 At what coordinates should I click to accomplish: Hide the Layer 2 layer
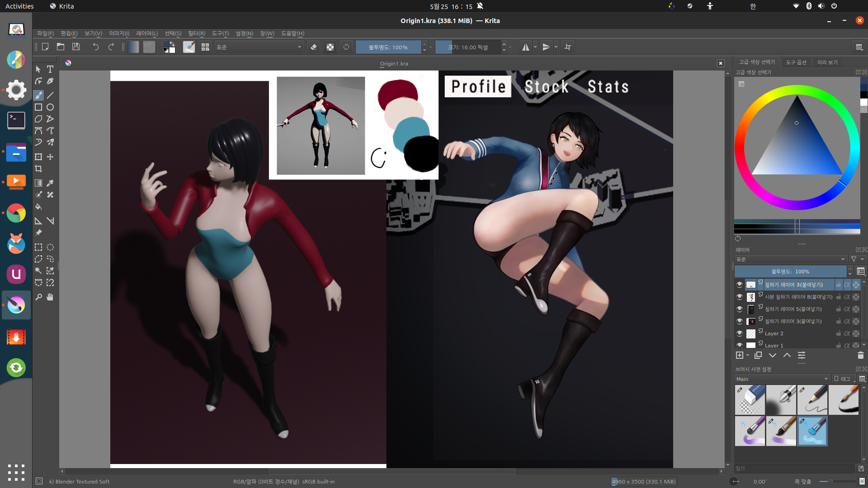pyautogui.click(x=740, y=333)
